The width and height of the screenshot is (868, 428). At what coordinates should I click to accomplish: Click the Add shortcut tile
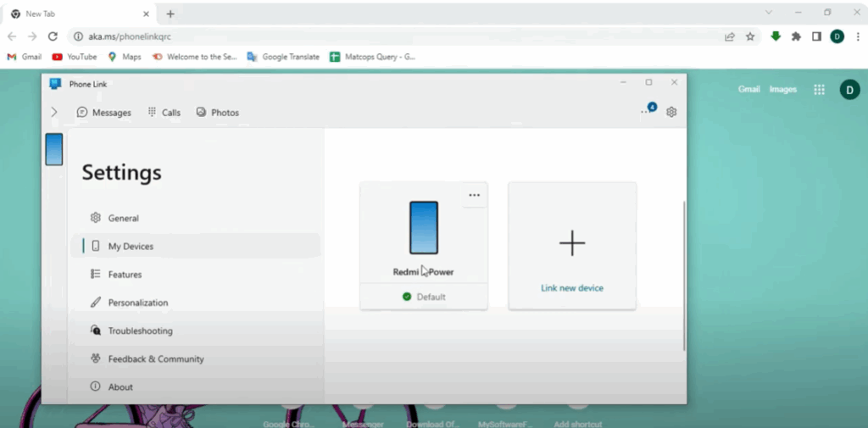point(578,416)
